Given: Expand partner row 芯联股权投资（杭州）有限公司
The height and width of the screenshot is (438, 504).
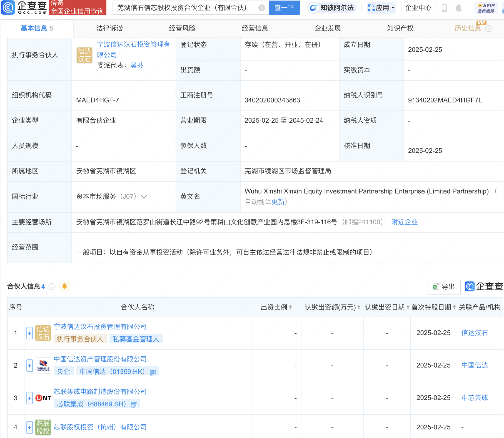Looking at the screenshot, I should [29, 427].
